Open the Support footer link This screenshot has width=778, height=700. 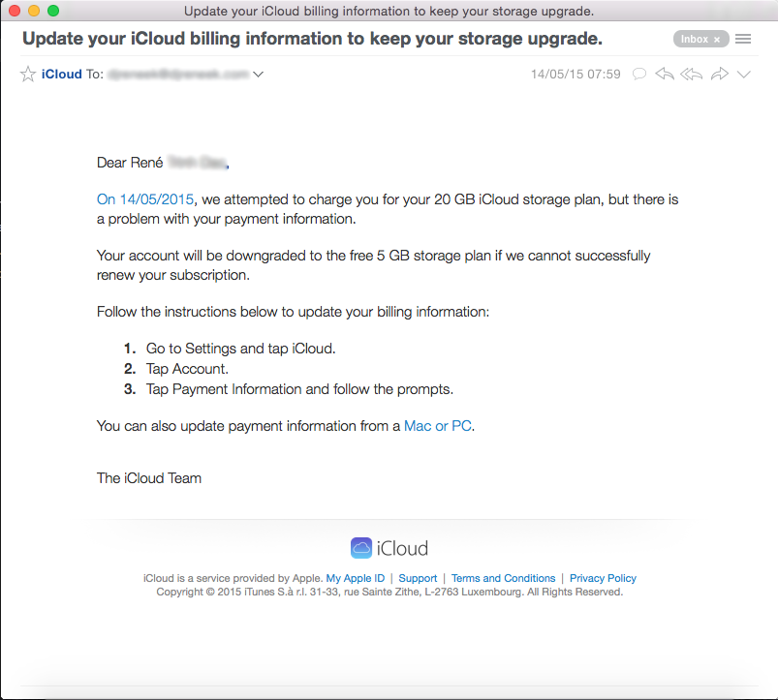tap(418, 578)
